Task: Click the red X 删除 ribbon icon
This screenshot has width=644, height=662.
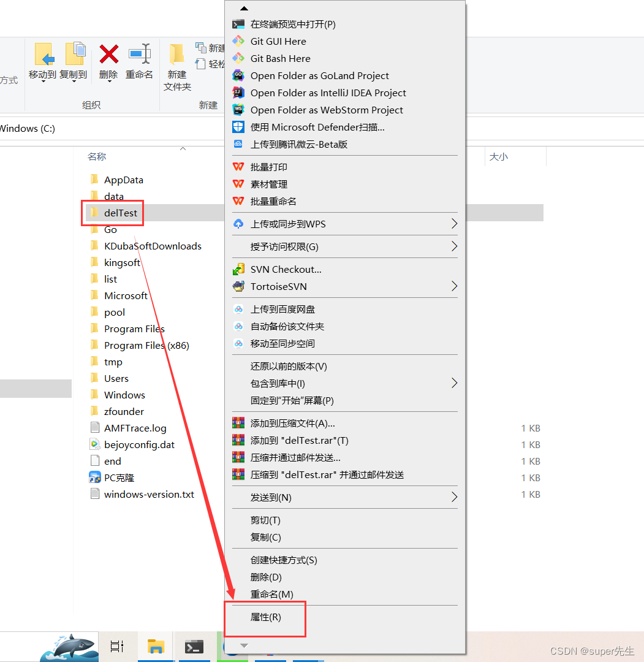Action: (109, 54)
